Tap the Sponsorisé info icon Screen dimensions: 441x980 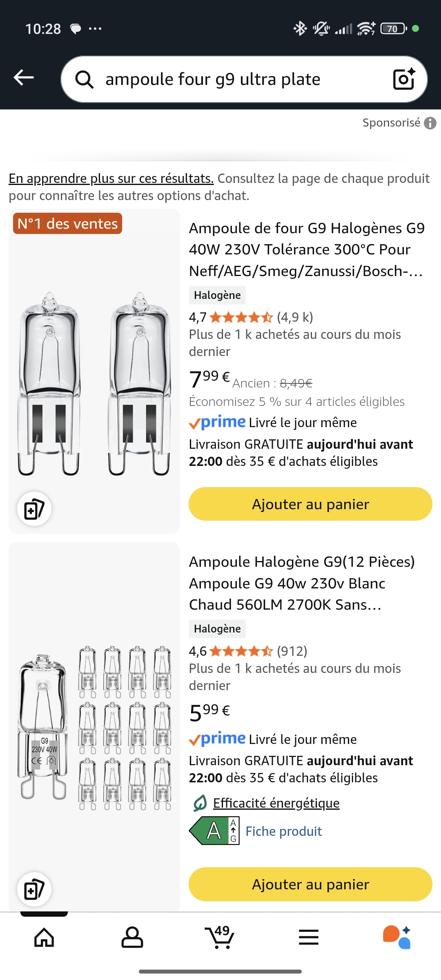[x=430, y=123]
